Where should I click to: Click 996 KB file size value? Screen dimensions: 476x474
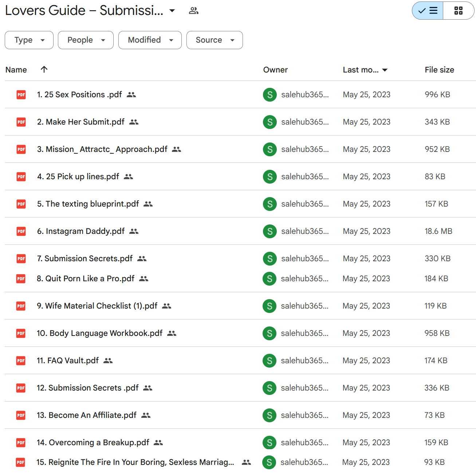pyautogui.click(x=437, y=95)
